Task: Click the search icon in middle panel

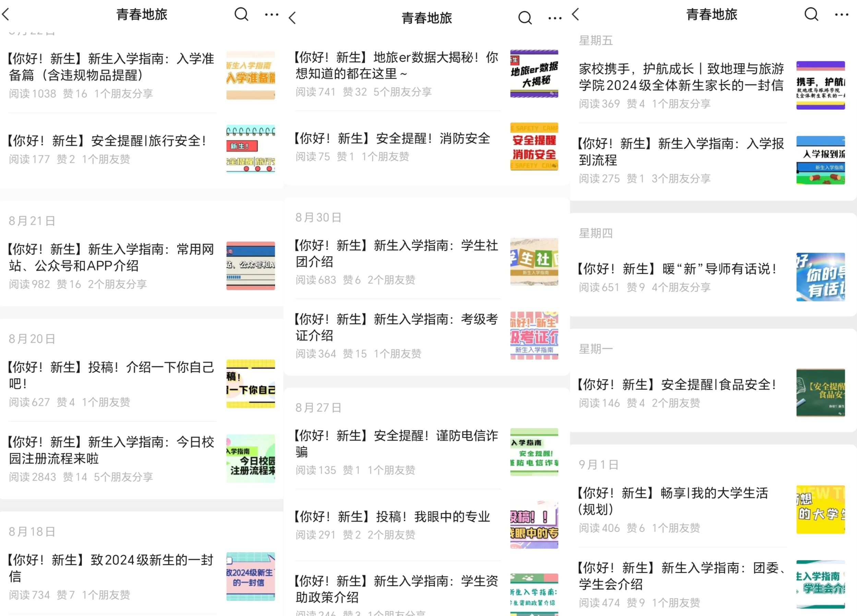Action: point(524,18)
